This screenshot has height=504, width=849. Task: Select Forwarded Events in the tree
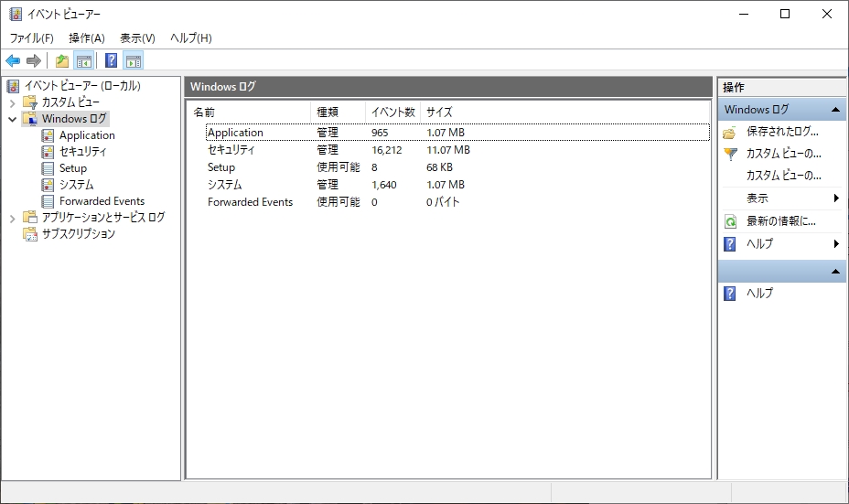102,201
